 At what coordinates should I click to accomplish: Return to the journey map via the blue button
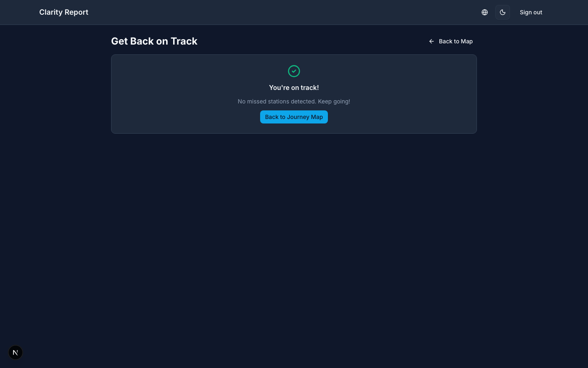click(294, 117)
